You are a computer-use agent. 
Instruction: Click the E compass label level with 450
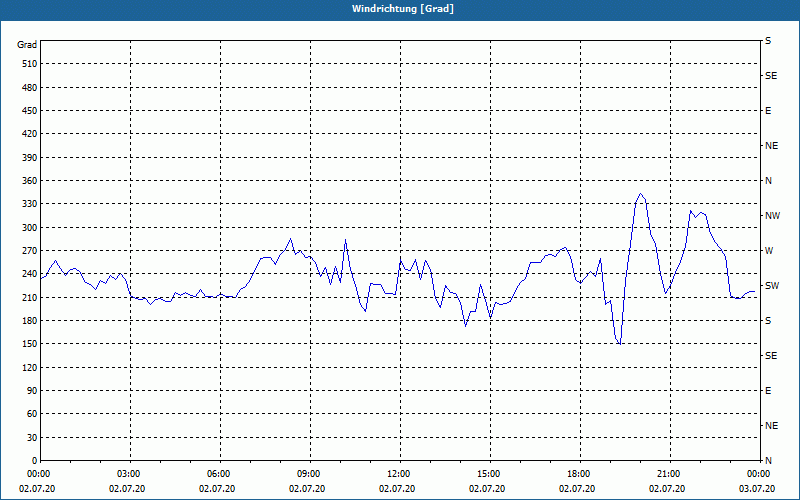(768, 111)
